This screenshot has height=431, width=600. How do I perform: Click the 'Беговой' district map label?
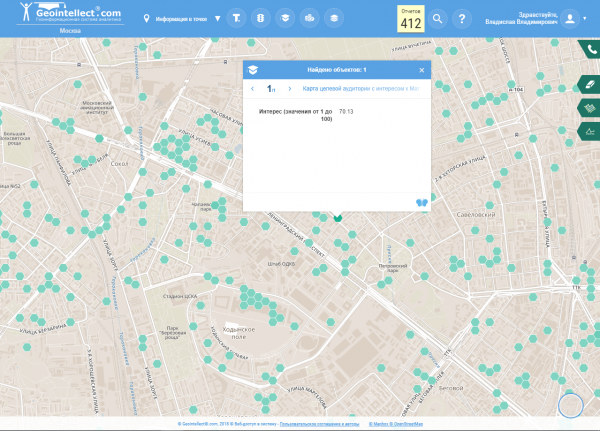451,388
